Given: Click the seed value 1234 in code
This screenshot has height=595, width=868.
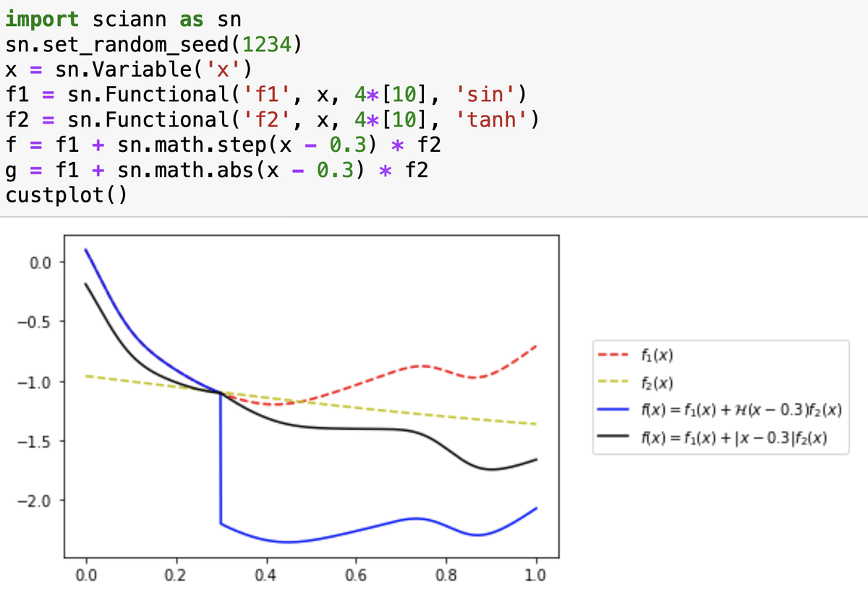Looking at the screenshot, I should click(268, 45).
